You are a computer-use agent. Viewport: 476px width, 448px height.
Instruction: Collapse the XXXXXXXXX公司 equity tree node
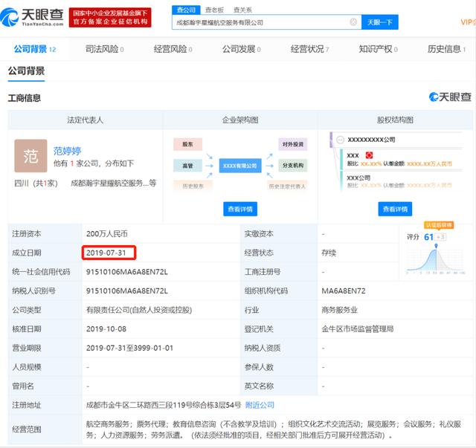(341, 140)
